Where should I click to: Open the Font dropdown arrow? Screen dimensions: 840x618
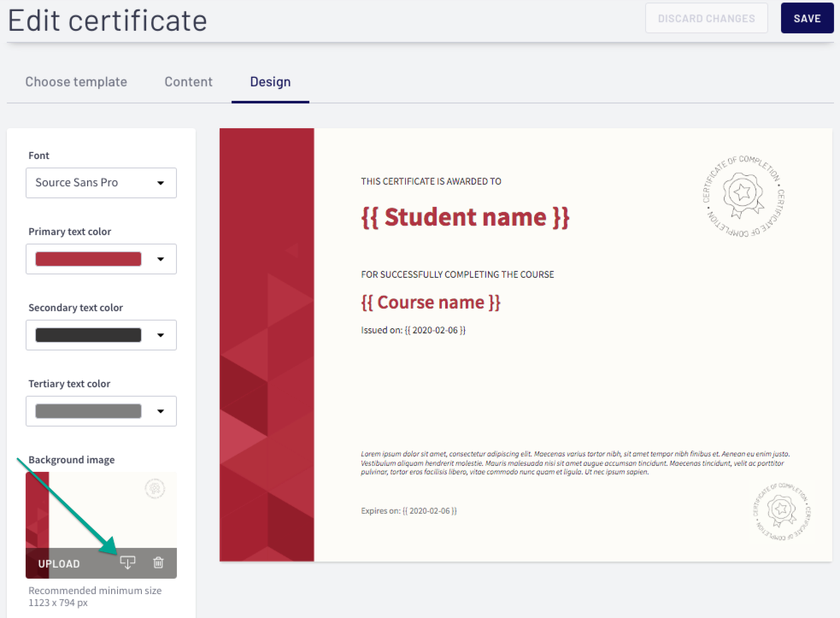coord(160,183)
